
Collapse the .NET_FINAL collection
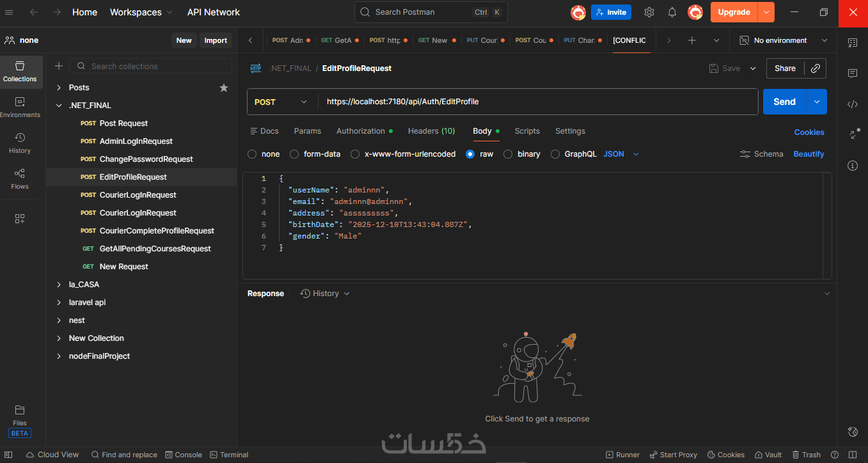pos(59,106)
